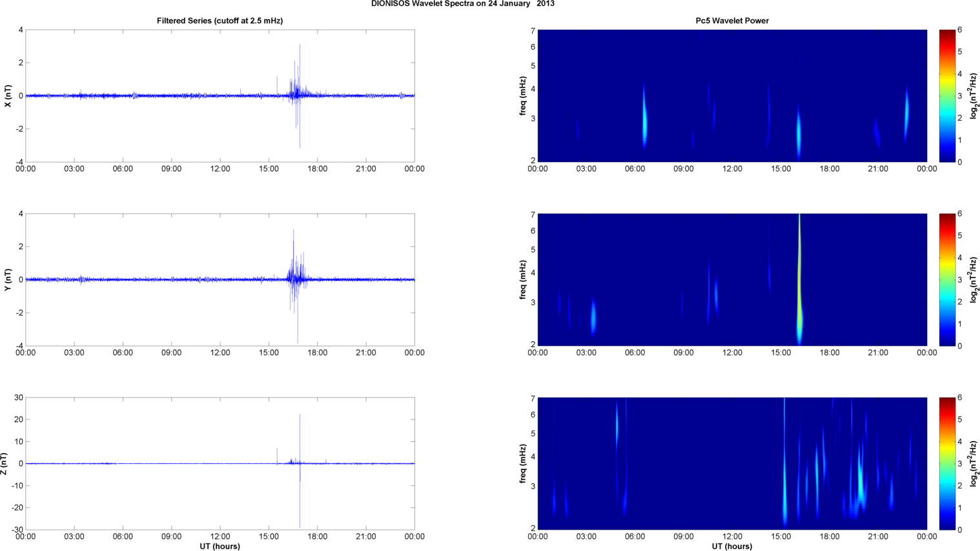Image resolution: width=980 pixels, height=551 pixels.
Task: Click UT (hours) label under Z series
Action: [x=219, y=546]
